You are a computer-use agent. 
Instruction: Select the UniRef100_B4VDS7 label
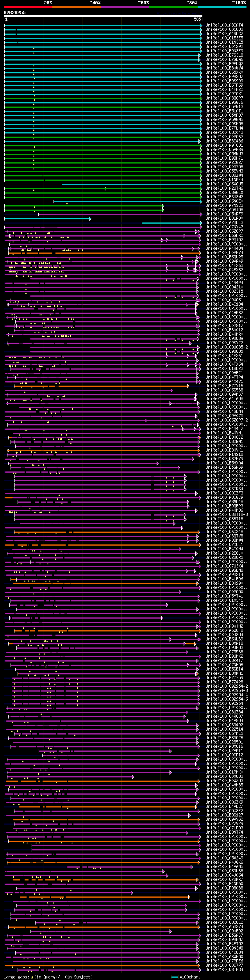(224, 807)
